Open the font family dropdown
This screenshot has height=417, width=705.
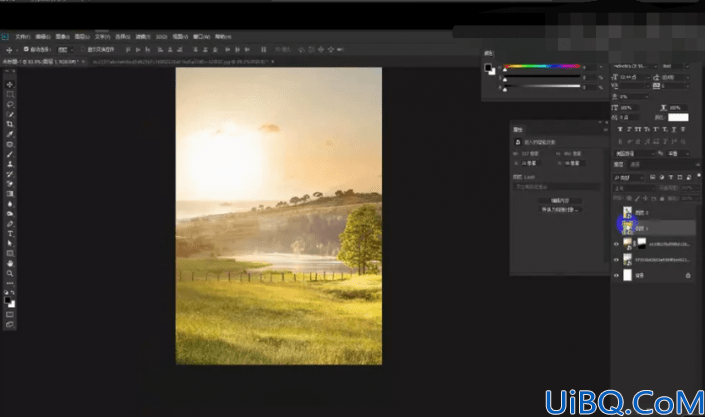click(x=635, y=66)
